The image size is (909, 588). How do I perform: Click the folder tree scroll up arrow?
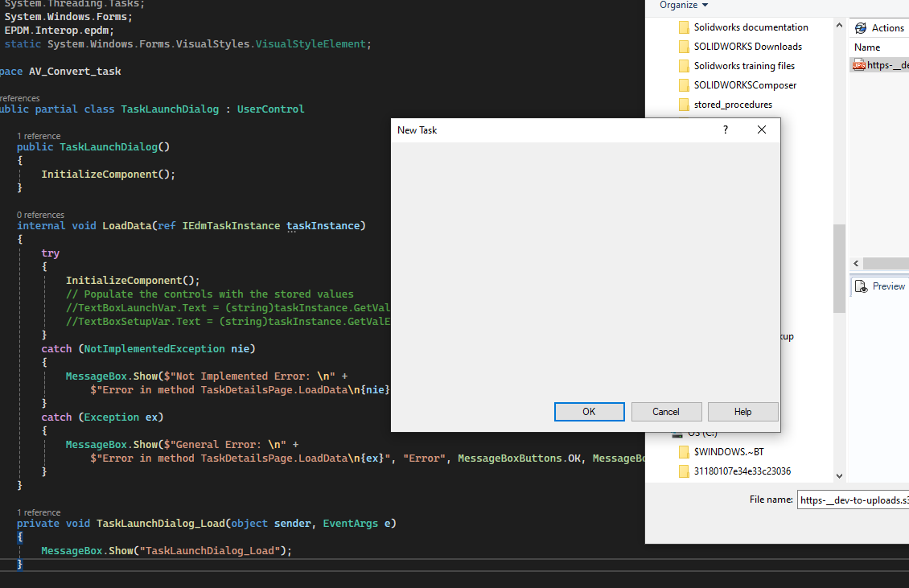(839, 26)
